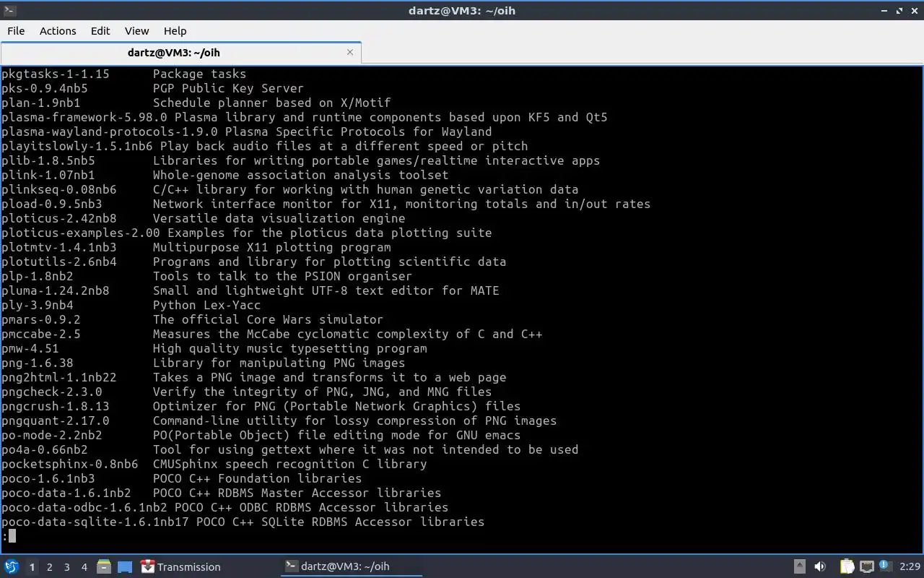This screenshot has height=578, width=924.
Task: Click the pager prompt colon at the bottom
Action: [5, 536]
